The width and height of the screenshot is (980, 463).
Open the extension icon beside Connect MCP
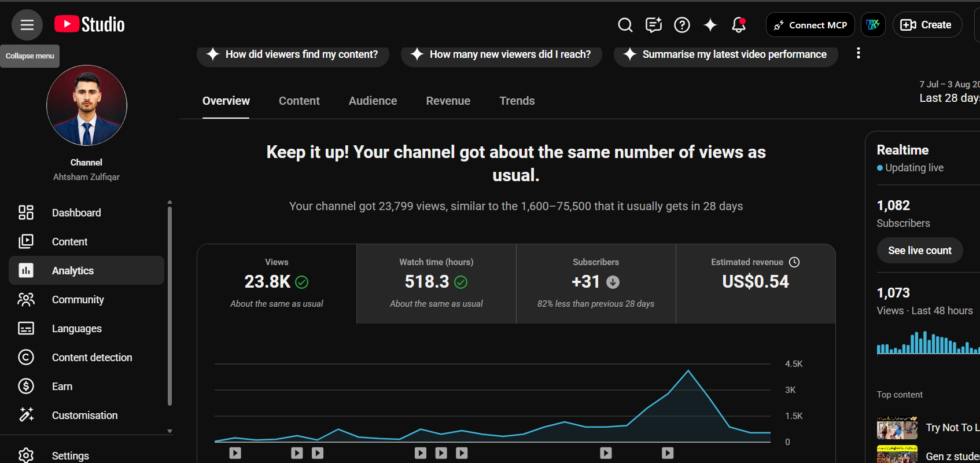(873, 25)
